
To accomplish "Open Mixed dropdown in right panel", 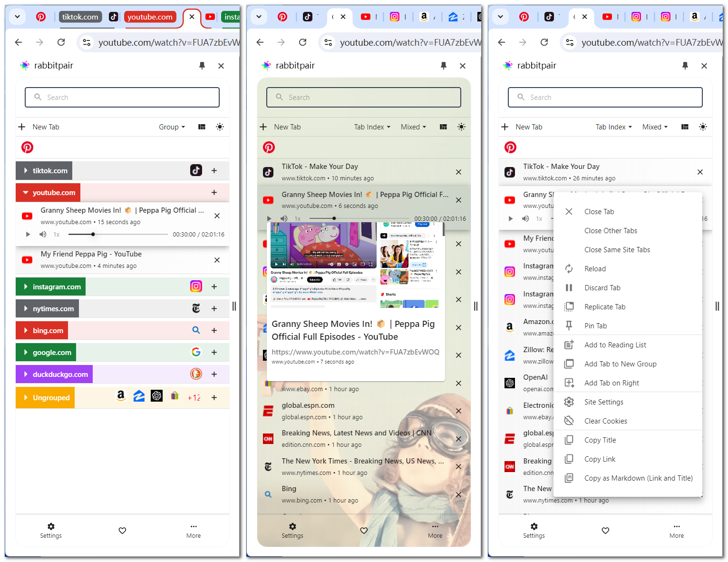I will 655,127.
